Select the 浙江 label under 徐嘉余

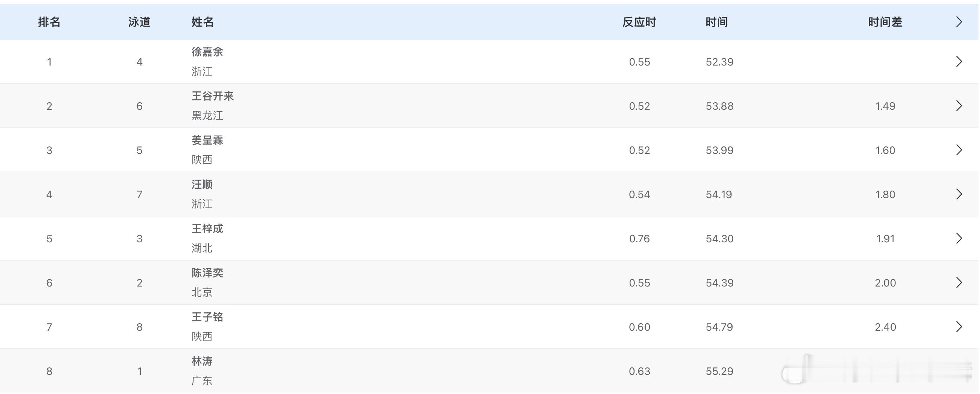pos(202,72)
